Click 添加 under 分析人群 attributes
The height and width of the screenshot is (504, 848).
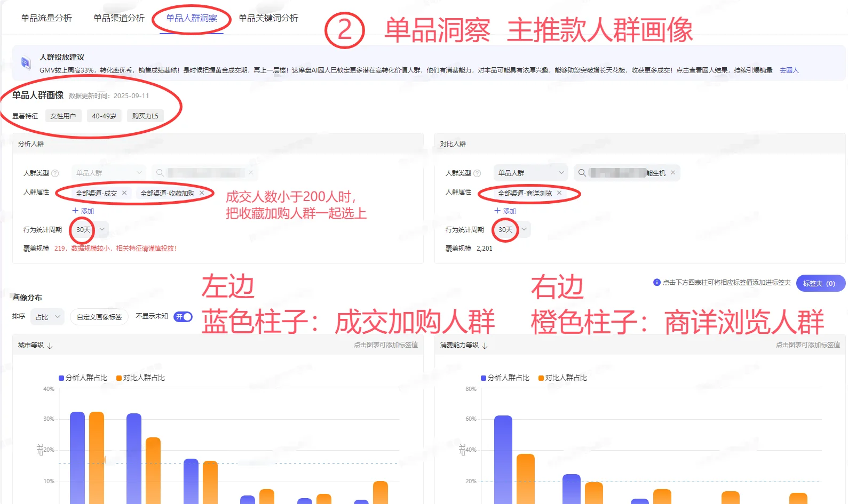(83, 211)
